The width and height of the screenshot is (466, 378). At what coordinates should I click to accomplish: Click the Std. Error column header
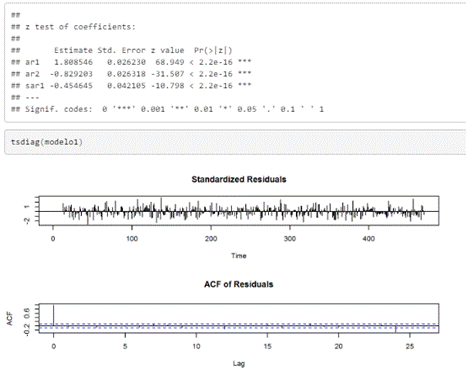(x=121, y=50)
